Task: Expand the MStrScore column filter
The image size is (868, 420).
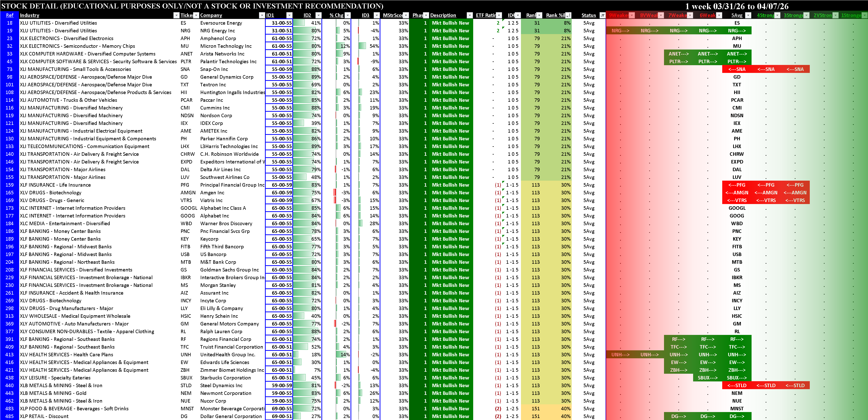Action: point(406,15)
